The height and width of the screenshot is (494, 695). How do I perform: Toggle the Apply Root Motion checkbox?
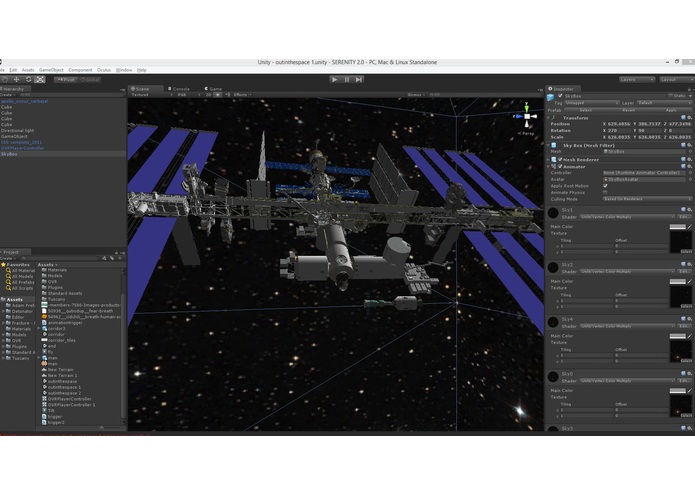click(x=605, y=186)
